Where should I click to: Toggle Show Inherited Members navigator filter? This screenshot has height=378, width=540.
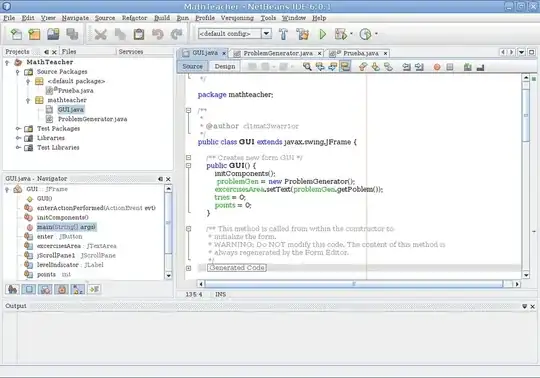[12, 290]
